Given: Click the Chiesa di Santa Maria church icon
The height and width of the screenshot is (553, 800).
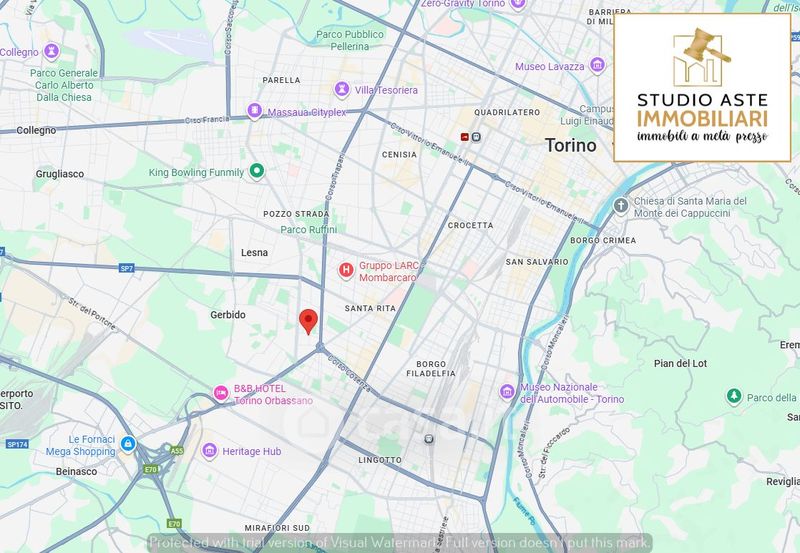Looking at the screenshot, I should (x=620, y=206).
